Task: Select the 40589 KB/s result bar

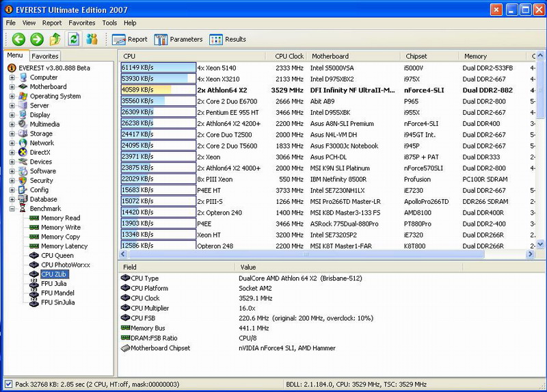Action: (x=159, y=90)
